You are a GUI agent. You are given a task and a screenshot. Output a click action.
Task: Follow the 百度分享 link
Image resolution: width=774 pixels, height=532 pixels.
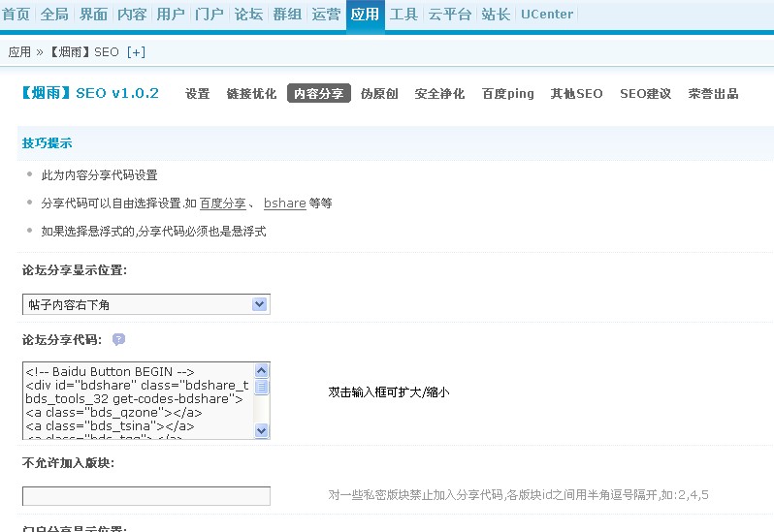[x=222, y=203]
